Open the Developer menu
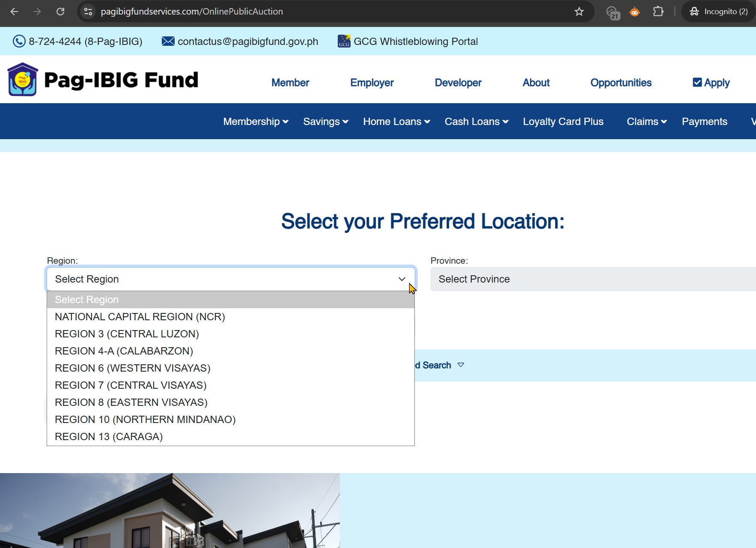The image size is (756, 548). click(x=458, y=83)
